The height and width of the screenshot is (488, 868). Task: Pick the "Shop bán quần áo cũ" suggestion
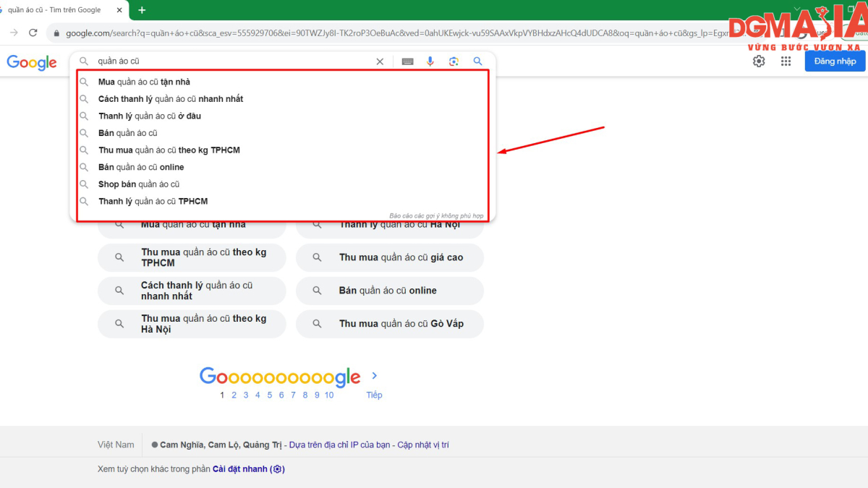pyautogui.click(x=139, y=184)
